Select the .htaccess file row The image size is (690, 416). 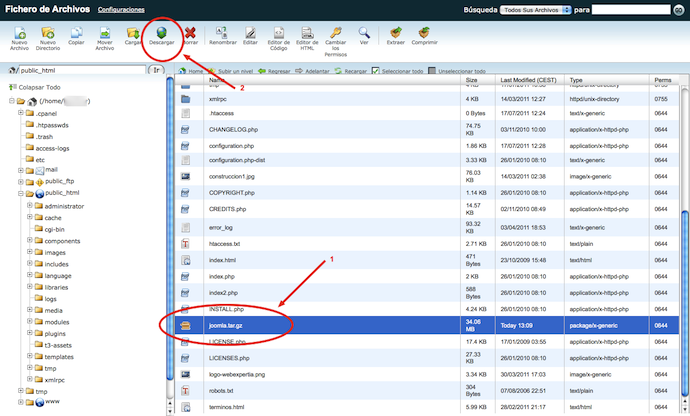pyautogui.click(x=427, y=113)
